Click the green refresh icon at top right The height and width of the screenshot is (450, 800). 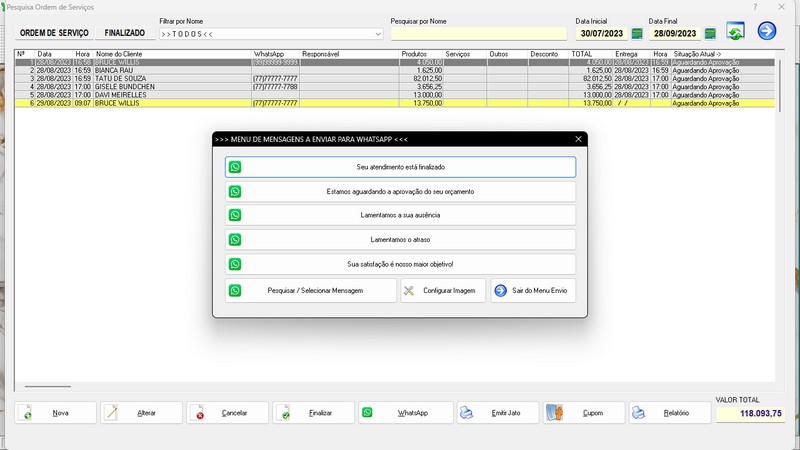(x=735, y=32)
